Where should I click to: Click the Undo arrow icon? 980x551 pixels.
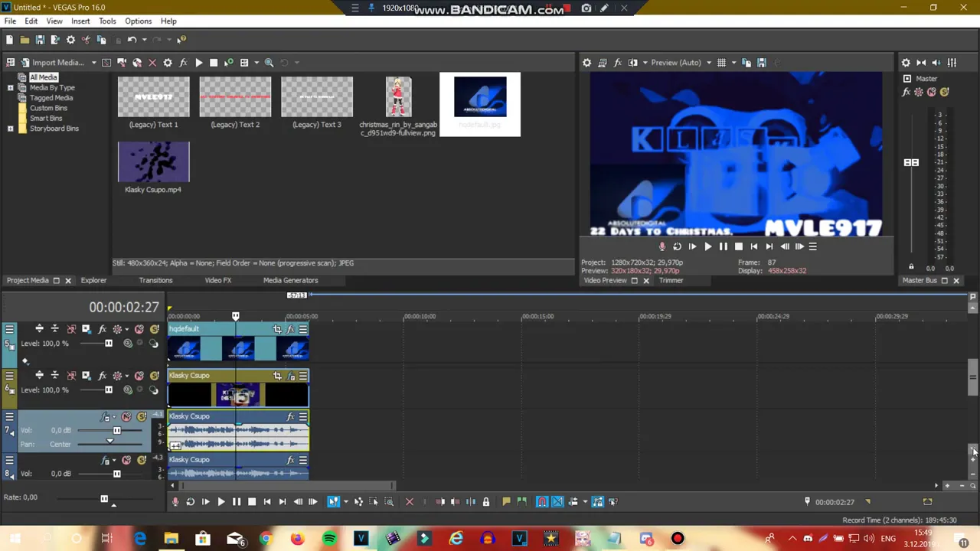(x=132, y=40)
